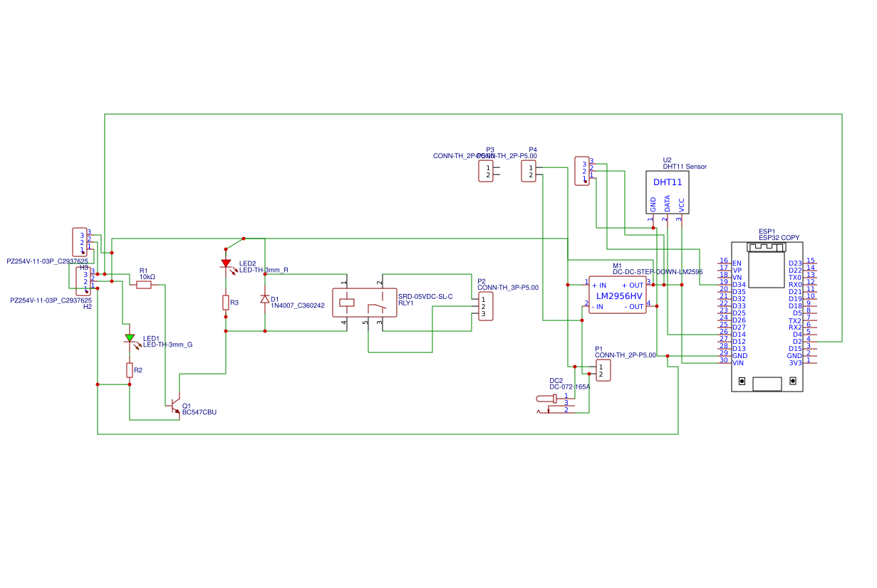The image size is (877, 588).
Task: Select the 1N4007 diode D1
Action: 264,299
